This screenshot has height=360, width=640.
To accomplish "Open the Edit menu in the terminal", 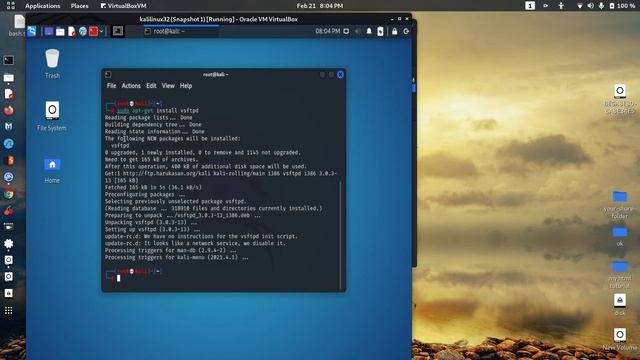I will click(x=151, y=86).
